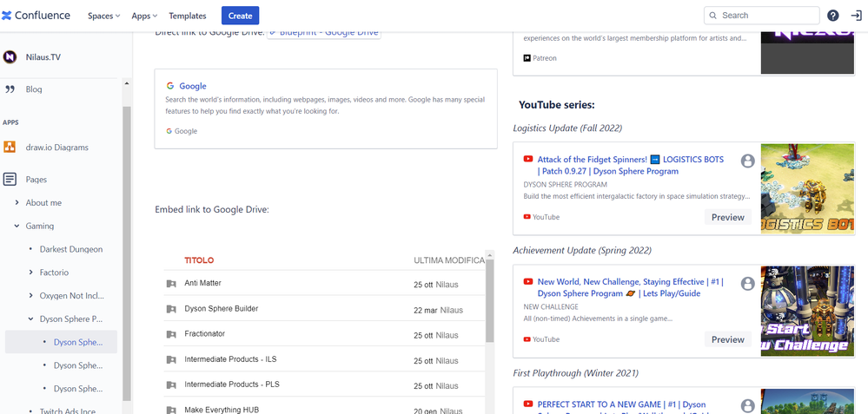Image resolution: width=868 pixels, height=414 pixels.
Task: Click the Fractionator folder icon
Action: click(171, 334)
